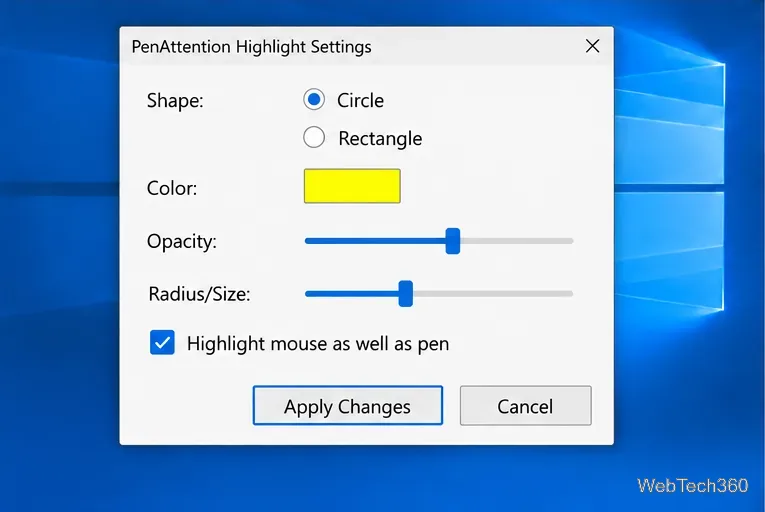This screenshot has height=512, width=765.
Task: Click the Shape: label
Action: click(x=175, y=101)
